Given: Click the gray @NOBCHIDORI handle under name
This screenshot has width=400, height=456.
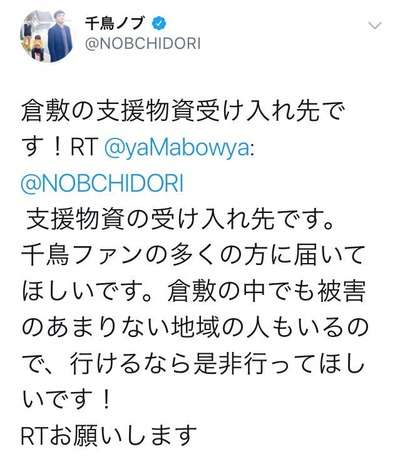Looking at the screenshot, I should (143, 44).
